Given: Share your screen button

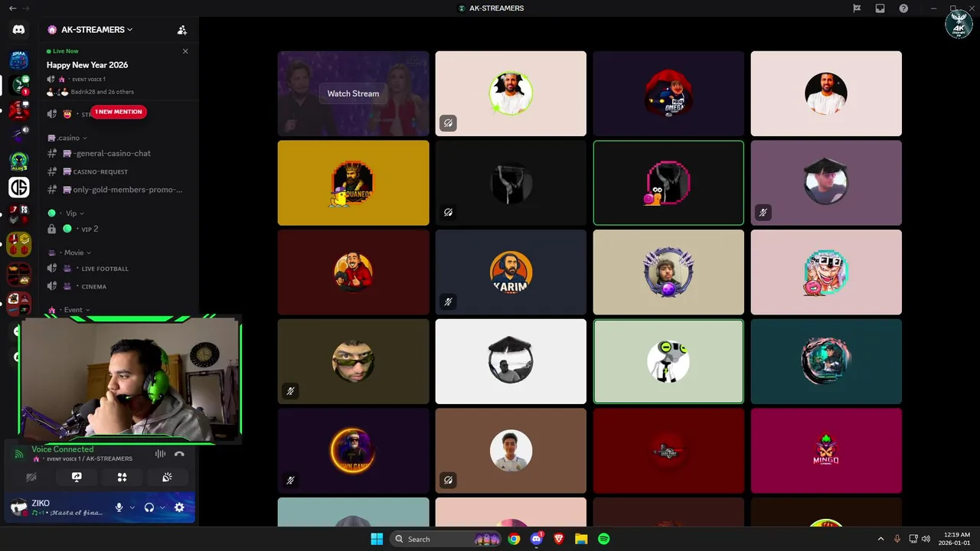Looking at the screenshot, I should click(x=77, y=477).
